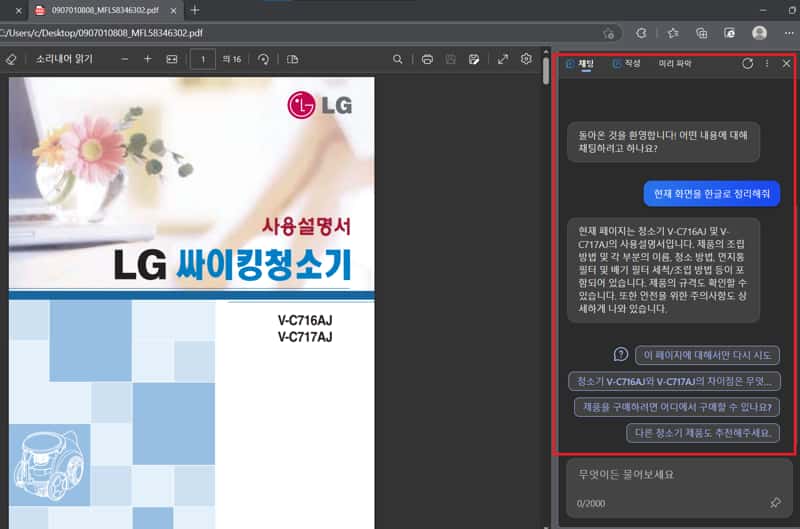Select suggestion about V-C716AJ and V-C717AJ differences
The width and height of the screenshot is (800, 529).
[674, 381]
